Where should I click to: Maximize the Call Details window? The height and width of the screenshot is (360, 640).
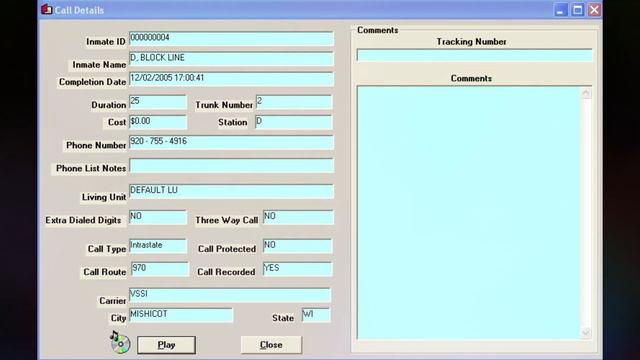pos(578,10)
